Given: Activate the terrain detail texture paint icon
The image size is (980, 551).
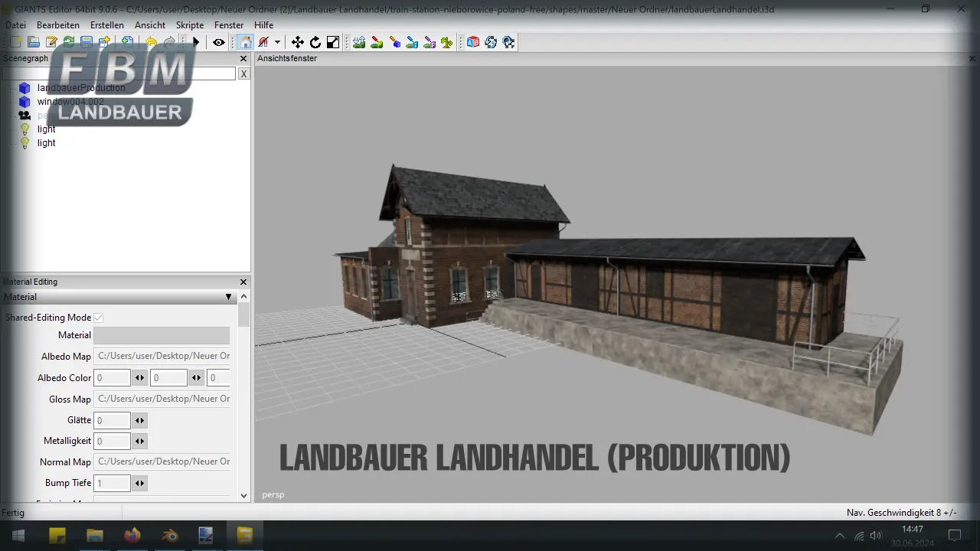Looking at the screenshot, I should [377, 42].
